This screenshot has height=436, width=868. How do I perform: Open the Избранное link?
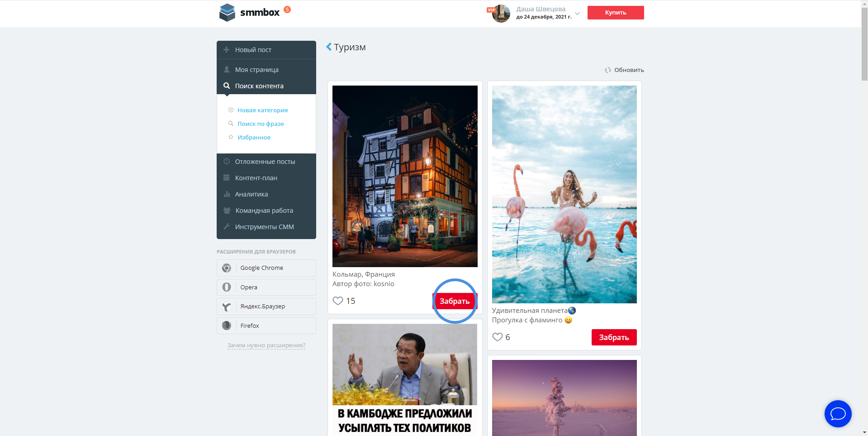tap(254, 137)
